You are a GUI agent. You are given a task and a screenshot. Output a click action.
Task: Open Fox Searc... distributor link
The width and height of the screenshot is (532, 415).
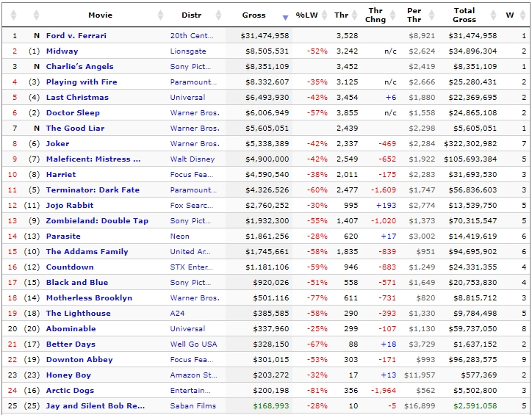[192, 206]
